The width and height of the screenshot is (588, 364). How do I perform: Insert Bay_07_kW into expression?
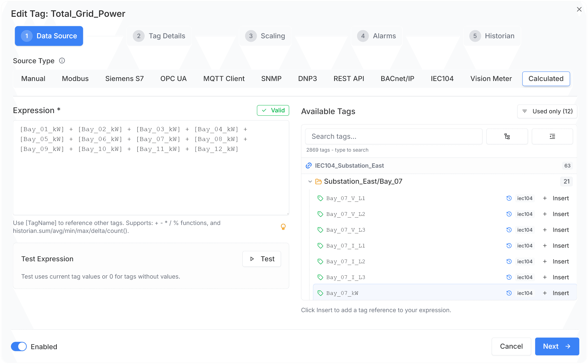click(556, 293)
